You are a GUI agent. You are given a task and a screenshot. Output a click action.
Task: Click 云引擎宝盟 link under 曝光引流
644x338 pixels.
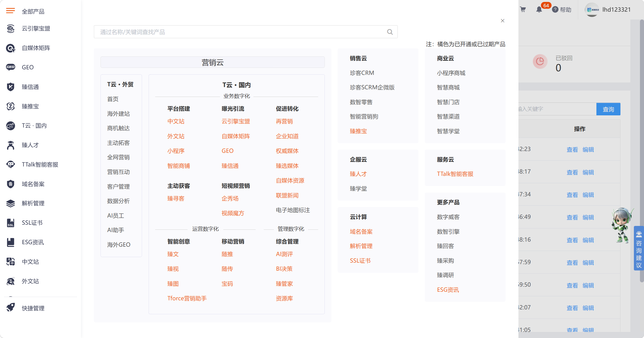(235, 121)
